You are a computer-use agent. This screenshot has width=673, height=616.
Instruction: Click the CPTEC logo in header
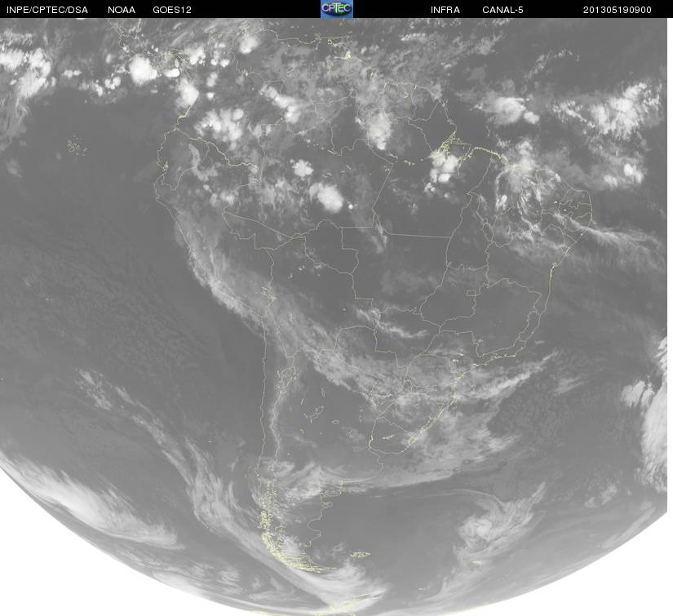tap(337, 9)
